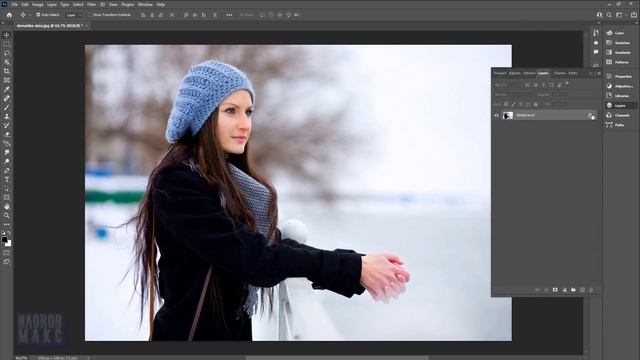This screenshot has height=360, width=640.
Task: Expand status bar info arrow
Action: click(x=88, y=358)
